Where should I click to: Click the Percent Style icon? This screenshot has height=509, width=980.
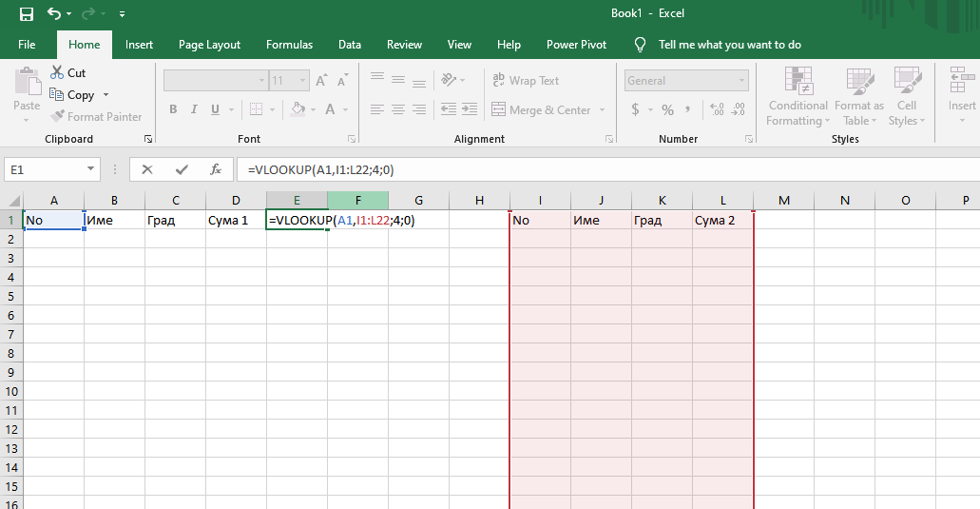667,109
